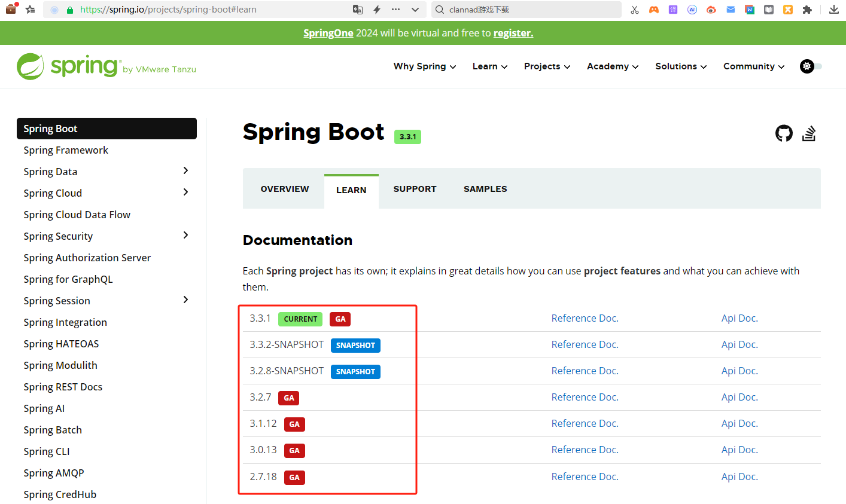Image resolution: width=846 pixels, height=504 pixels.
Task: Open the Weibo extension icon
Action: coord(711,10)
